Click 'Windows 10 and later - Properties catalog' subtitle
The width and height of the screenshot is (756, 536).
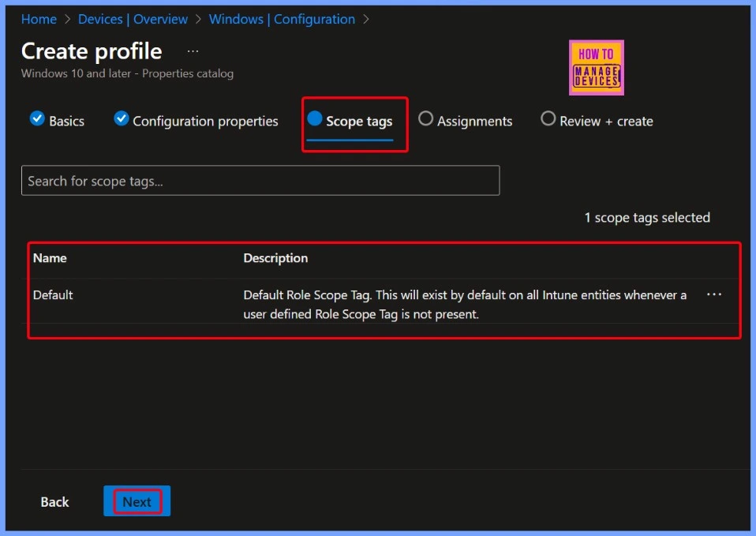(x=127, y=73)
